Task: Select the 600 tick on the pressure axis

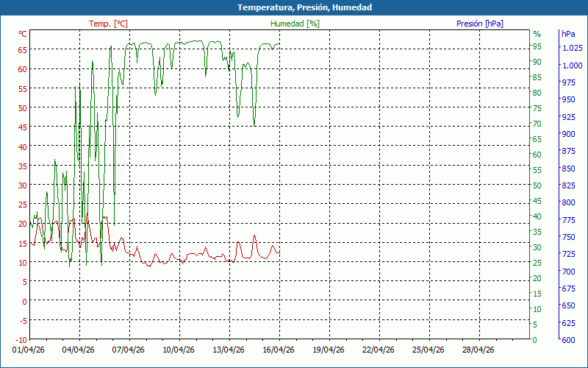Action: (568, 339)
